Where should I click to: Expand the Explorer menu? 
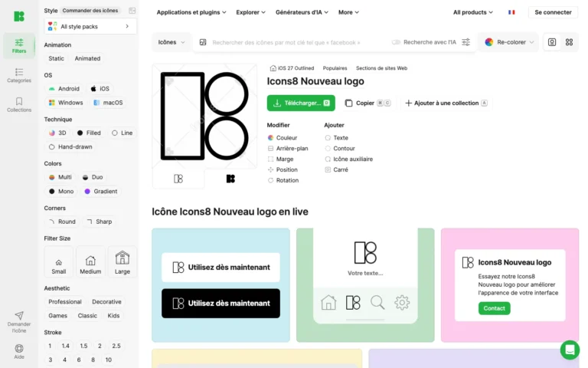coord(250,12)
